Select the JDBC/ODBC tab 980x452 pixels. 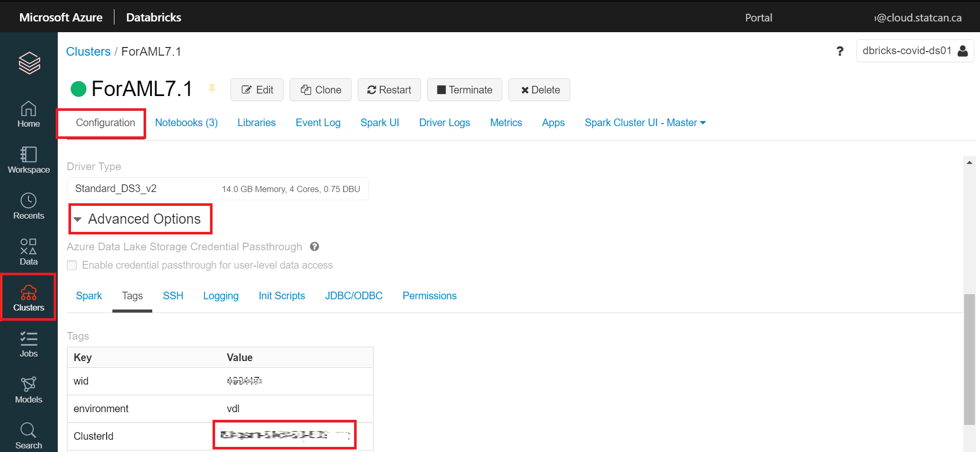pos(354,296)
